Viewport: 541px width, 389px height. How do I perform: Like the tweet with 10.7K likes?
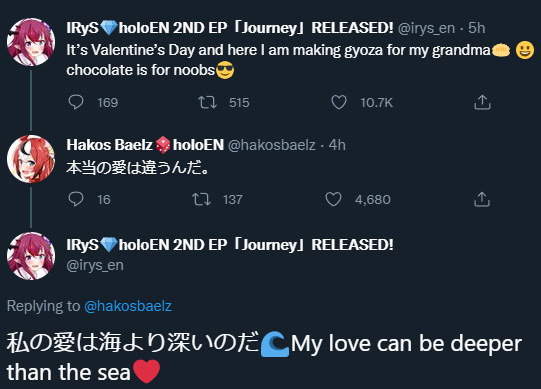point(339,102)
